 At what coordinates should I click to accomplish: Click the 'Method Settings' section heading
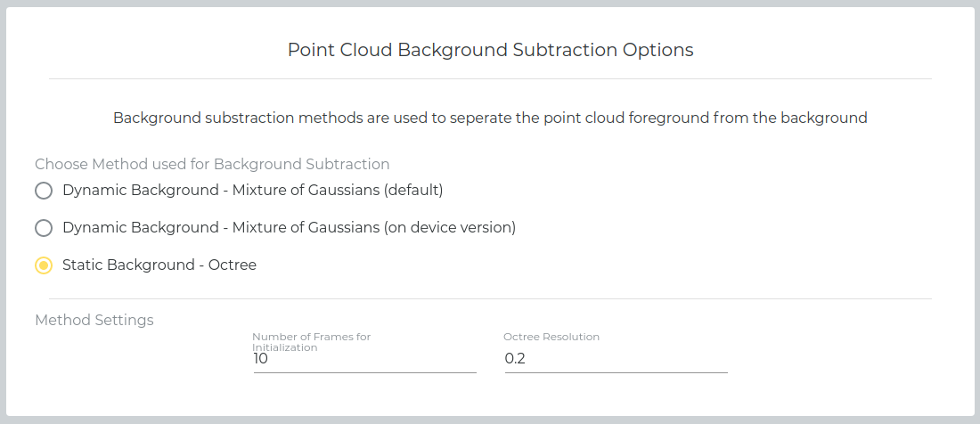[94, 320]
